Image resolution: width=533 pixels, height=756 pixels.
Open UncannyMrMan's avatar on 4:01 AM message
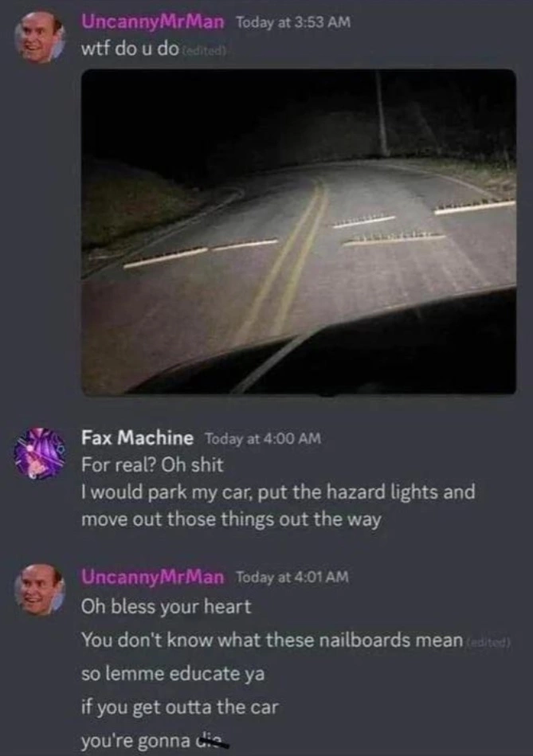click(40, 590)
